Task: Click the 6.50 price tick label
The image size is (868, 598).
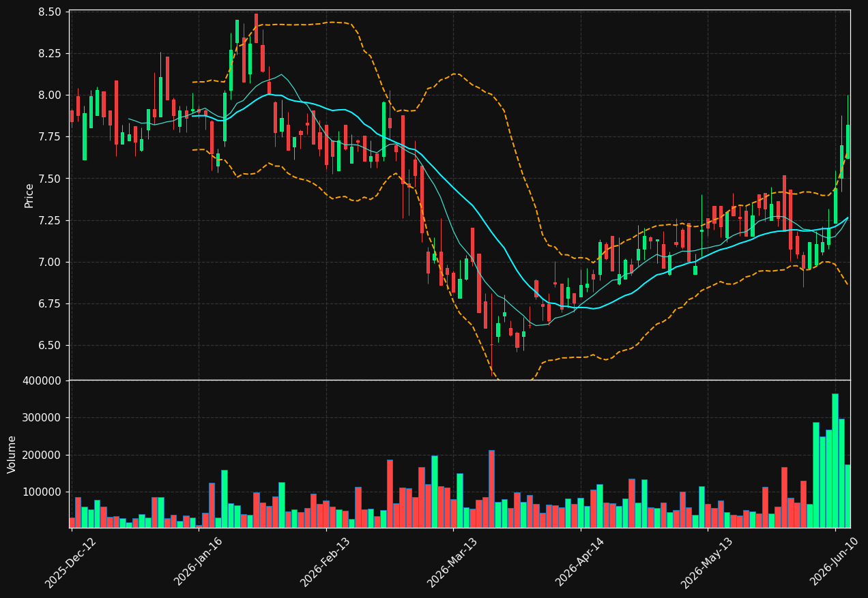Action: (x=50, y=345)
